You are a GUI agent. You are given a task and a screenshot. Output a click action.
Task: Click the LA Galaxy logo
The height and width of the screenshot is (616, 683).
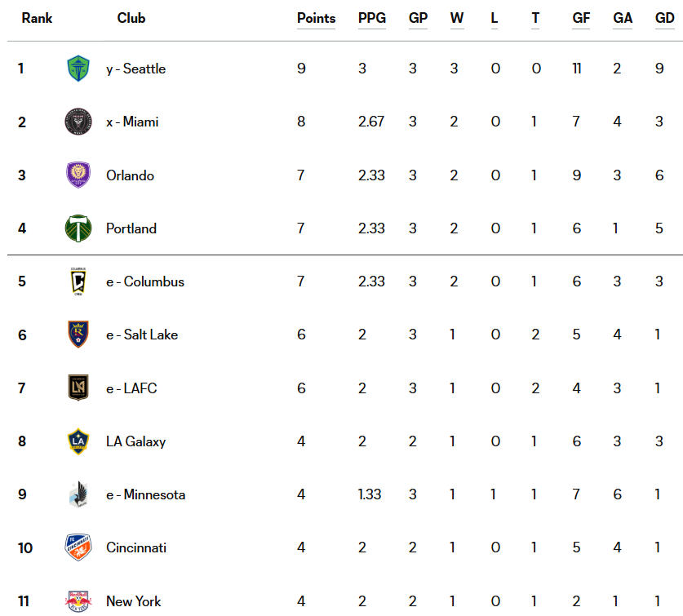(78, 441)
